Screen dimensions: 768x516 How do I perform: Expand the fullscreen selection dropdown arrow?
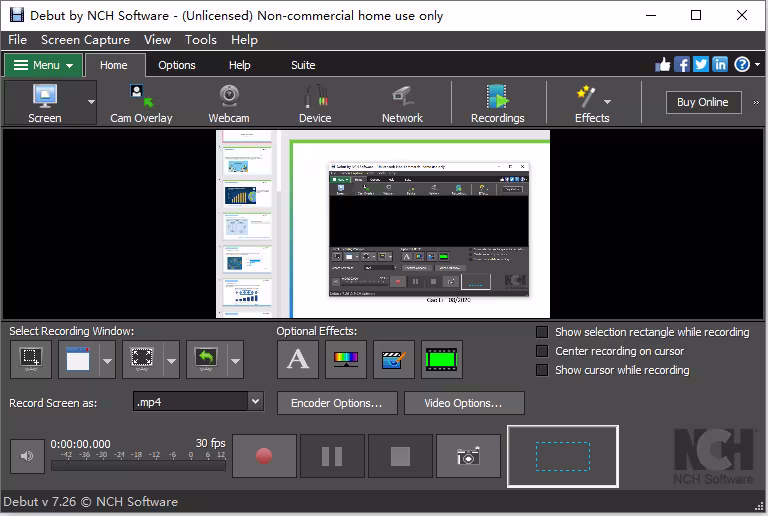pyautogui.click(x=171, y=361)
